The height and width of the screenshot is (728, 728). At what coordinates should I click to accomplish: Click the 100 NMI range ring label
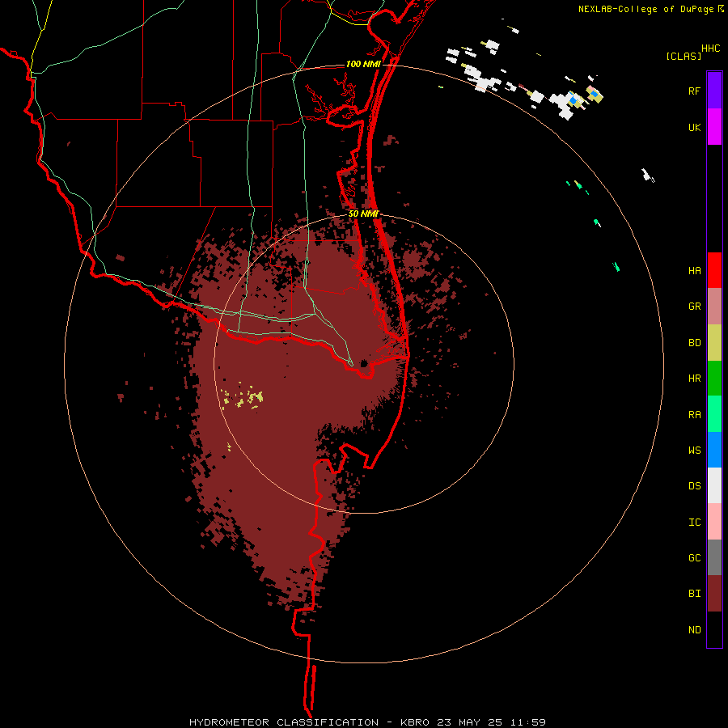pos(363,64)
